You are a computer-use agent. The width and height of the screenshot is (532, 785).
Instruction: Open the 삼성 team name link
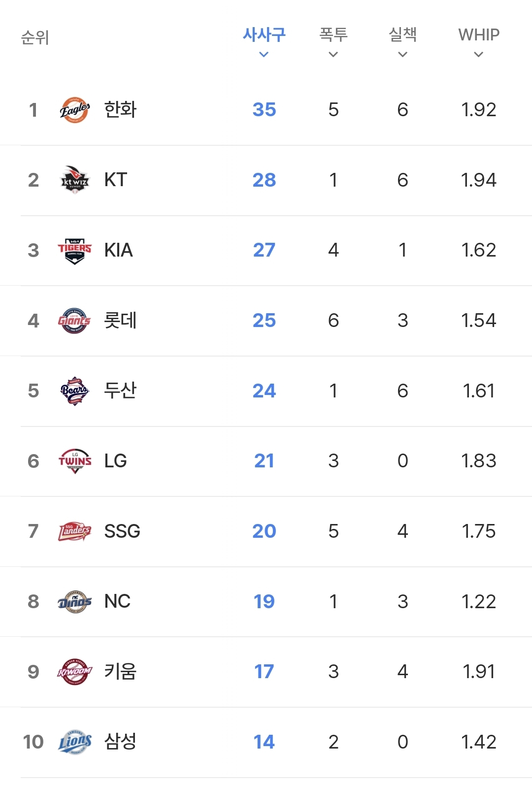120,742
